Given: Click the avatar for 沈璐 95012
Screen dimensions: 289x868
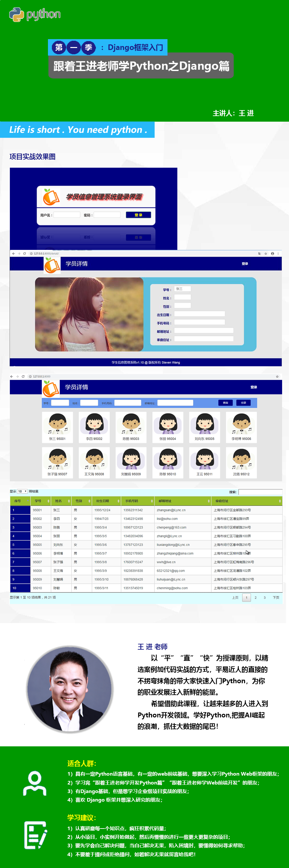Looking at the screenshot, I should click(241, 459).
